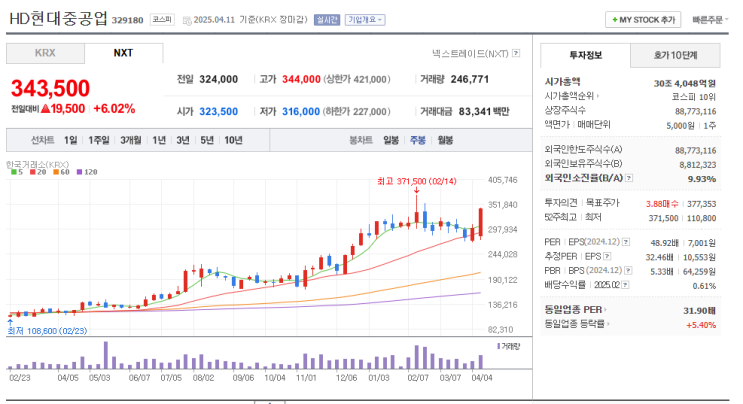Screen dimensions: 743x404
Task: Open the 호가10단계 tab
Action: [x=676, y=55]
